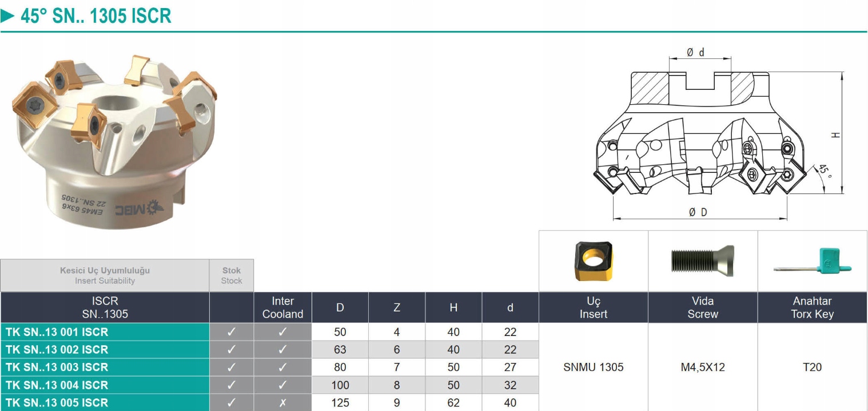
Task: Click the stock checkmark for TK SN..13 002 ISCR
Action: pos(232,350)
